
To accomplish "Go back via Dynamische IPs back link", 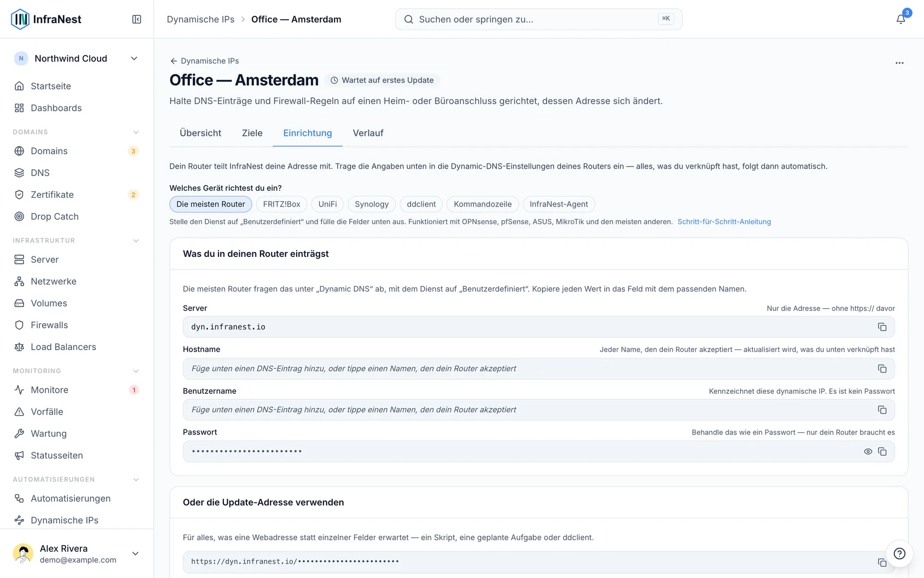I will click(204, 61).
